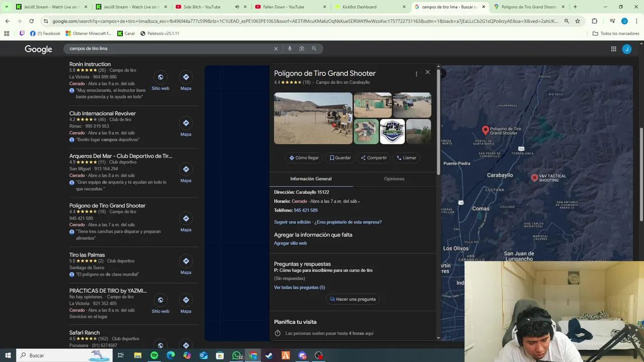Click the magnifier search button in Google
Viewport: 644px width, 362px height.
tap(314, 49)
